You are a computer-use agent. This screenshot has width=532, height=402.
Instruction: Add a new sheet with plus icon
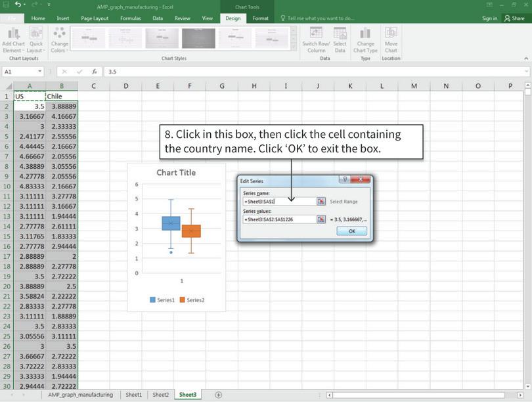coord(219,395)
